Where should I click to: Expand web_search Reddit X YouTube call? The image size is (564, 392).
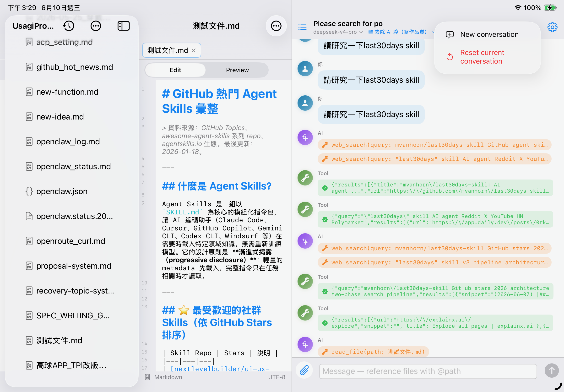(434, 159)
